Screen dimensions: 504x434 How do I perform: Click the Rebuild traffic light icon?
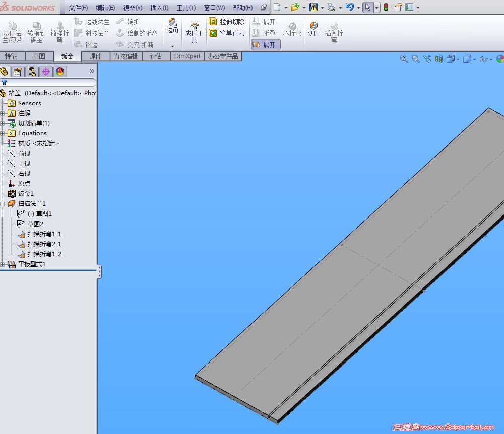click(386, 7)
